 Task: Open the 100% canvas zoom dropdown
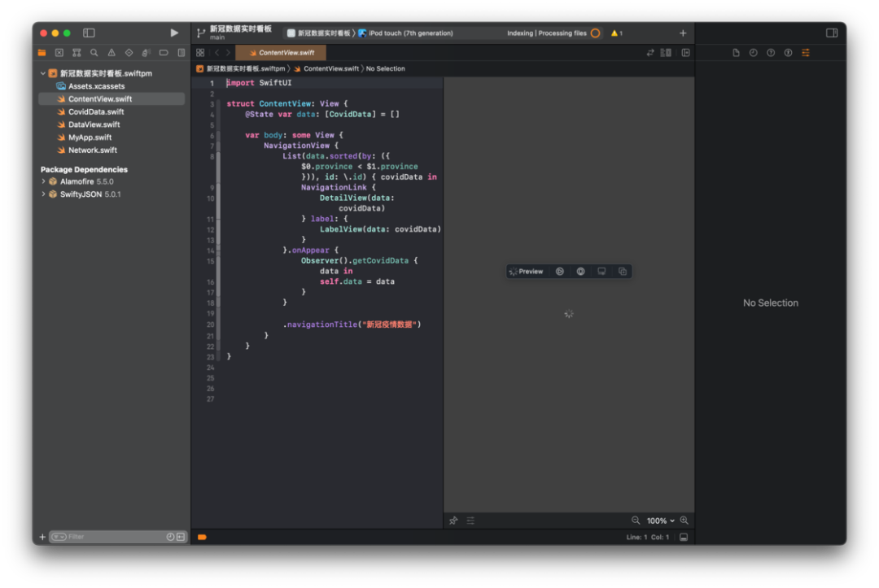tap(660, 520)
